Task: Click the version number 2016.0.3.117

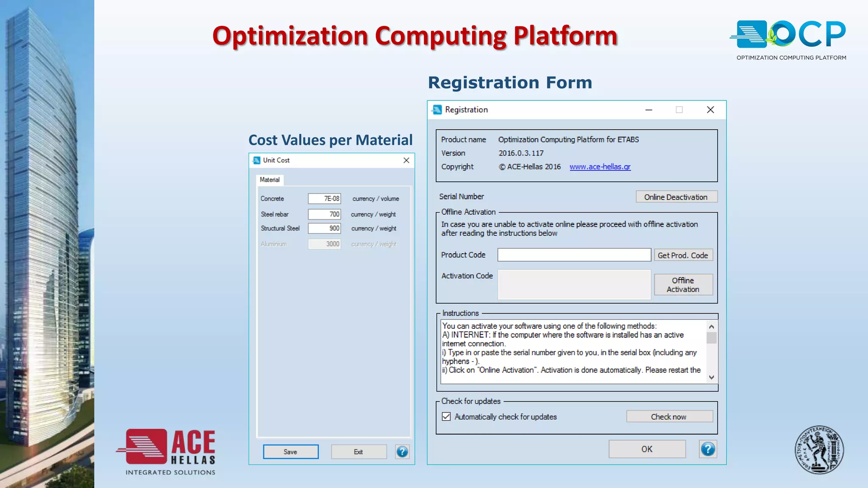Action: [x=521, y=153]
